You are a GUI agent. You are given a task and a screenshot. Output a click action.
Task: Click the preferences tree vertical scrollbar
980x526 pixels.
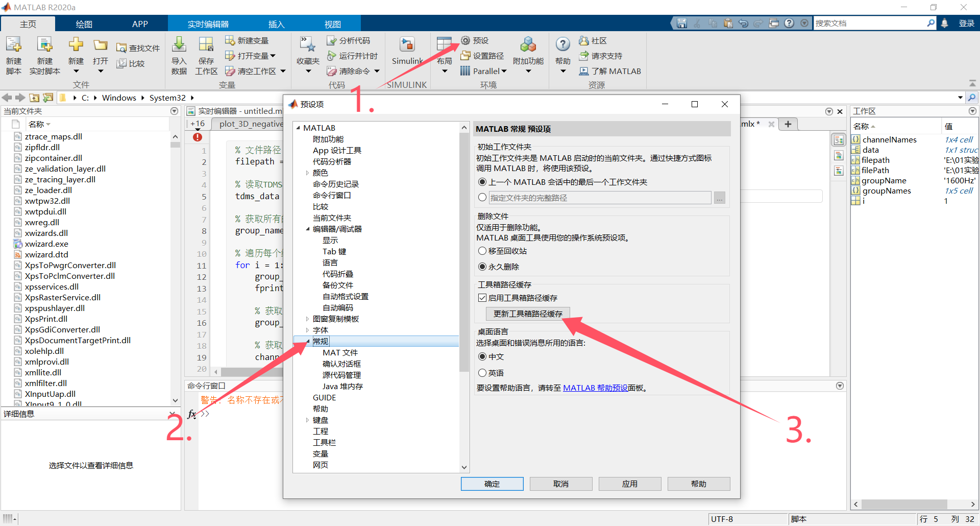(x=464, y=253)
